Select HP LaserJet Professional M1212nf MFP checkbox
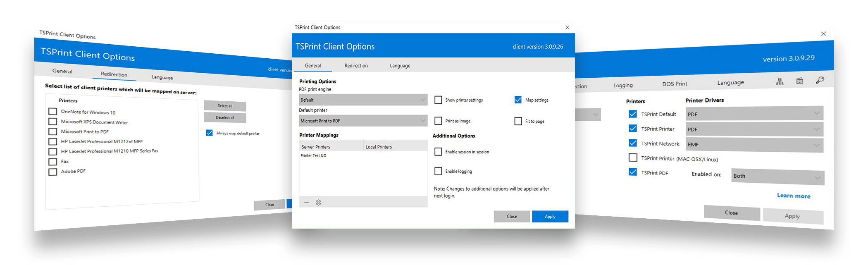This screenshot has width=868, height=265. (x=52, y=141)
